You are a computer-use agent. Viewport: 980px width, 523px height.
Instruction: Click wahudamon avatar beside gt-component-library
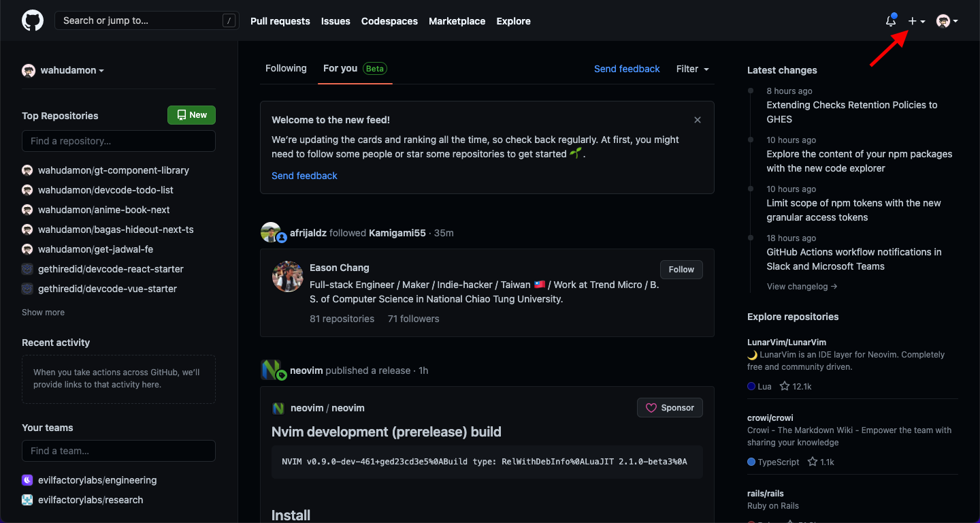27,170
